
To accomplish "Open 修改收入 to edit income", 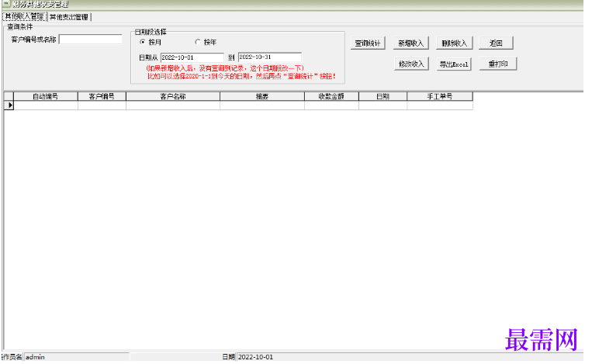I will [411, 64].
